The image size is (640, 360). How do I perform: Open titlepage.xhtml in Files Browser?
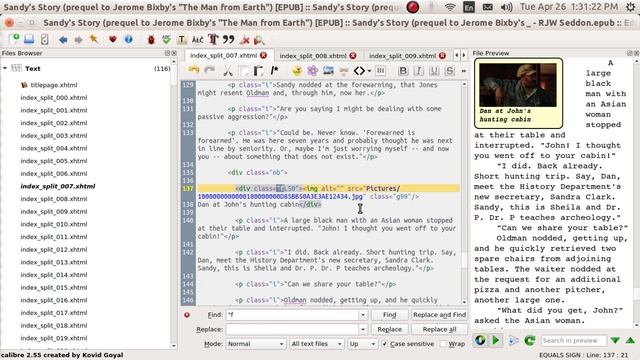pos(53,85)
